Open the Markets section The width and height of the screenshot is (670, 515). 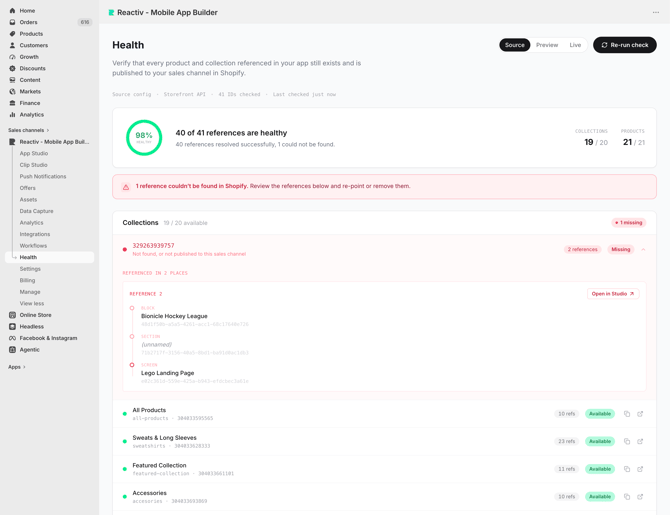coord(30,91)
